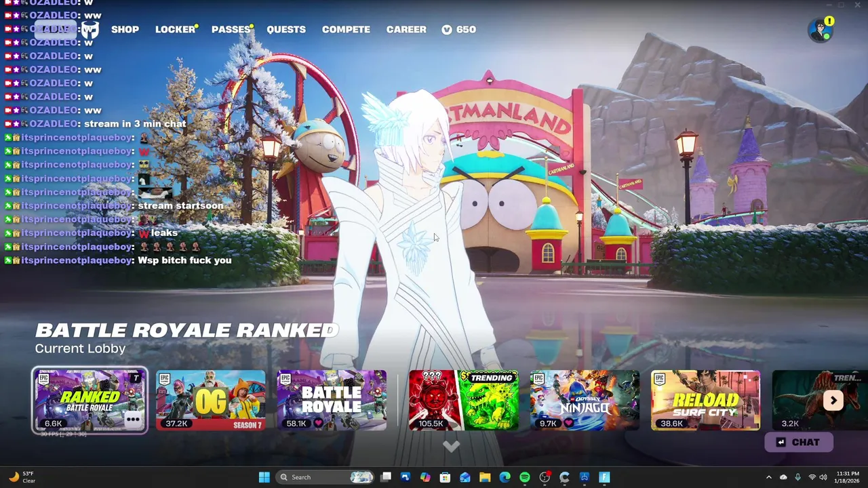
Task: Open File Explorer from the taskbar
Action: pos(485,477)
